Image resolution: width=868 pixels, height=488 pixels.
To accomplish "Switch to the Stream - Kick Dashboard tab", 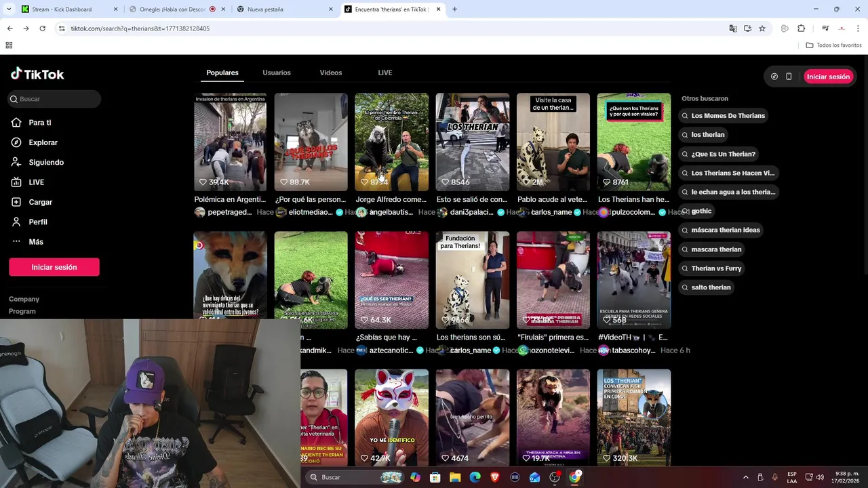I will click(70, 9).
